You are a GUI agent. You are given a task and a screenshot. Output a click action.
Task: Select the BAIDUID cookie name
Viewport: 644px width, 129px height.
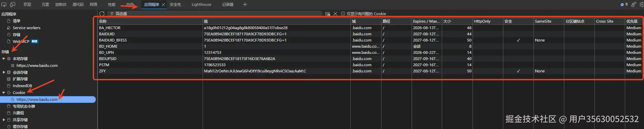pyautogui.click(x=107, y=34)
